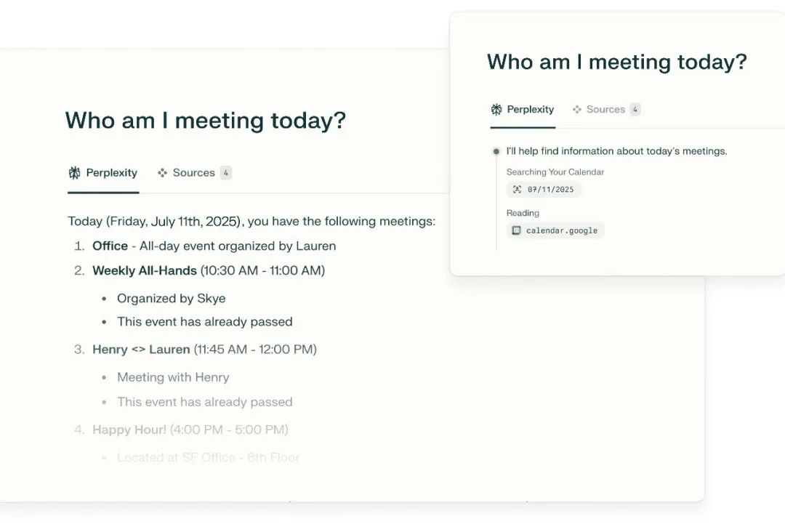Click the Weekly All-Hands meeting title
785x532 pixels.
pos(145,270)
